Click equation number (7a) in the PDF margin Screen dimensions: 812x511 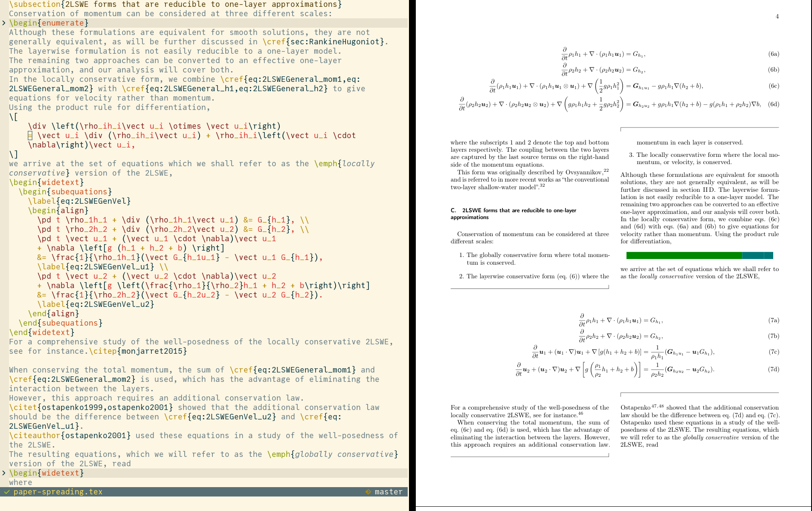point(774,320)
